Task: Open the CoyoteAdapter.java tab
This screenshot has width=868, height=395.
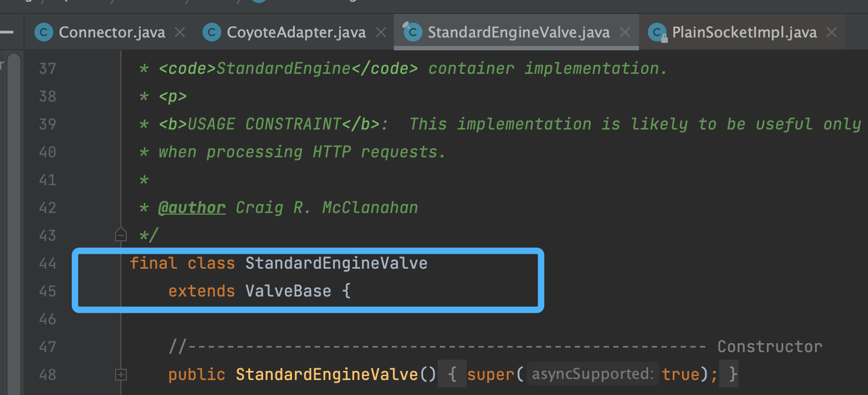Action: [x=296, y=33]
